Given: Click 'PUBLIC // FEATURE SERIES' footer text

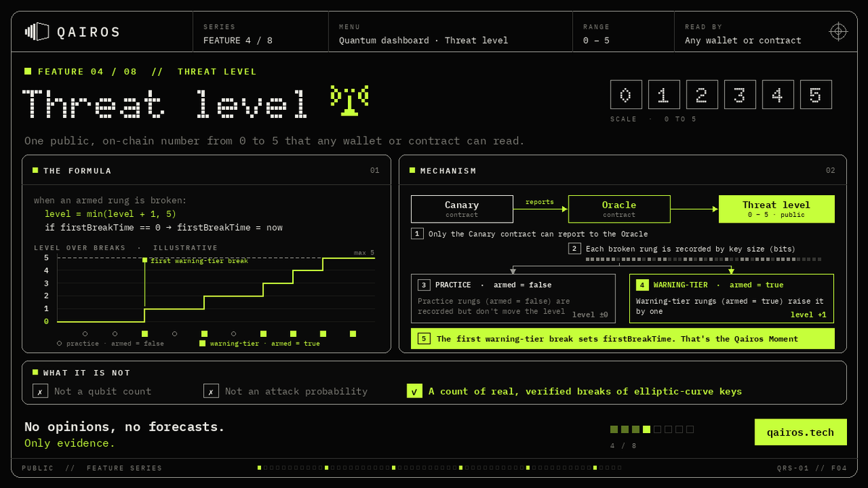Looking at the screenshot, I should [x=92, y=468].
